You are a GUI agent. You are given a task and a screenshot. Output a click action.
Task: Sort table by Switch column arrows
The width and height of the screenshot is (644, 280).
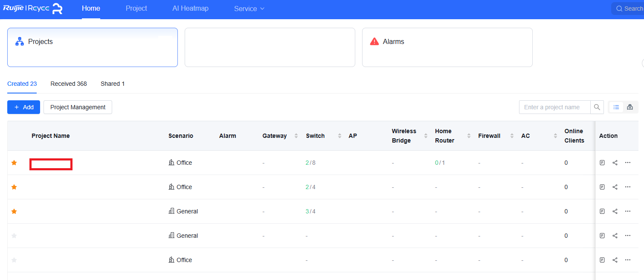point(339,136)
